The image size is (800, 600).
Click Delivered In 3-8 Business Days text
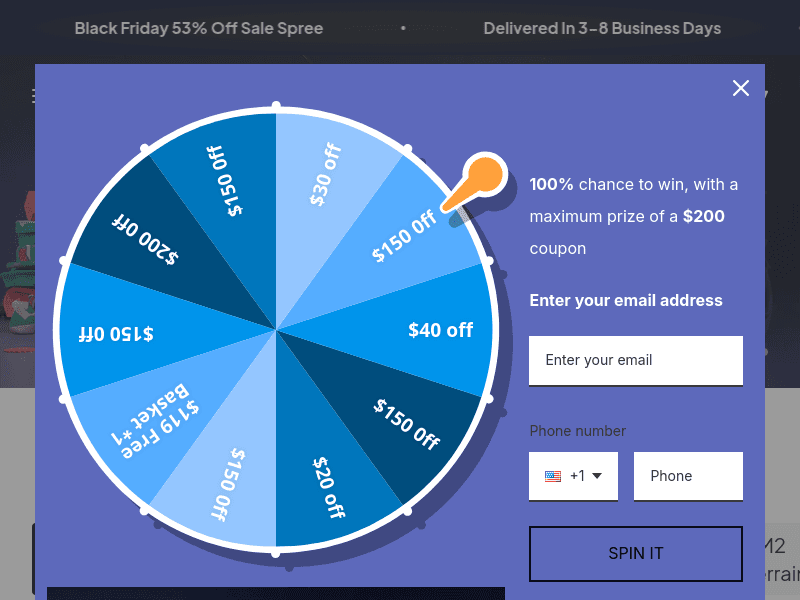pos(602,28)
